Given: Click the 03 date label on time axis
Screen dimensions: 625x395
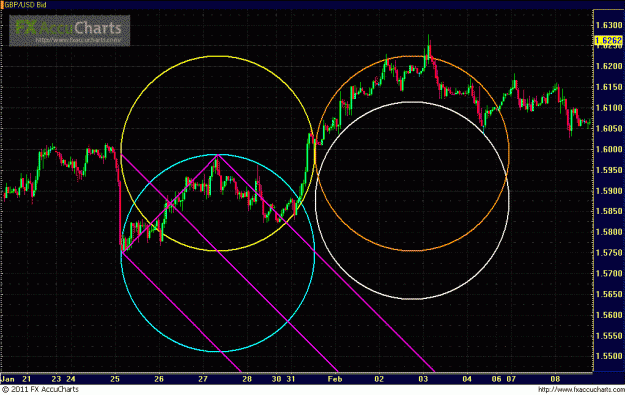Looking at the screenshot, I should (x=423, y=379).
